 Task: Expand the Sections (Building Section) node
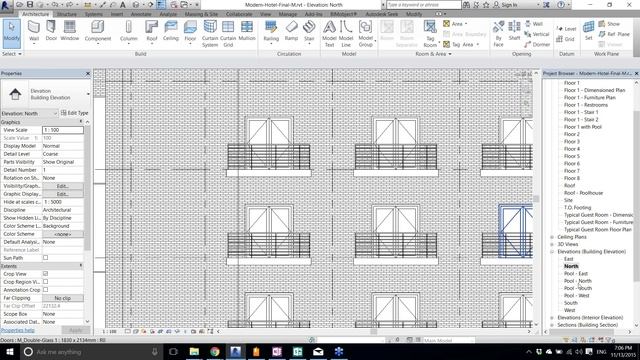coord(552,325)
